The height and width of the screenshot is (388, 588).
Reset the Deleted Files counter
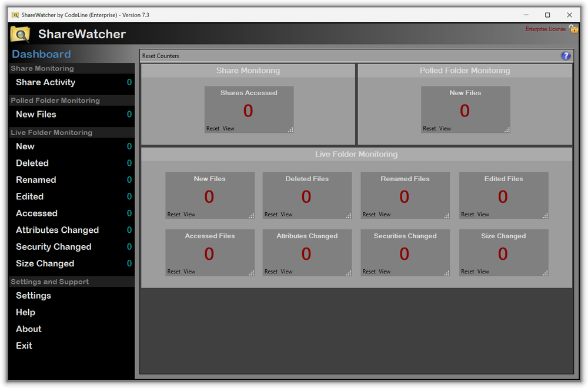[270, 215]
